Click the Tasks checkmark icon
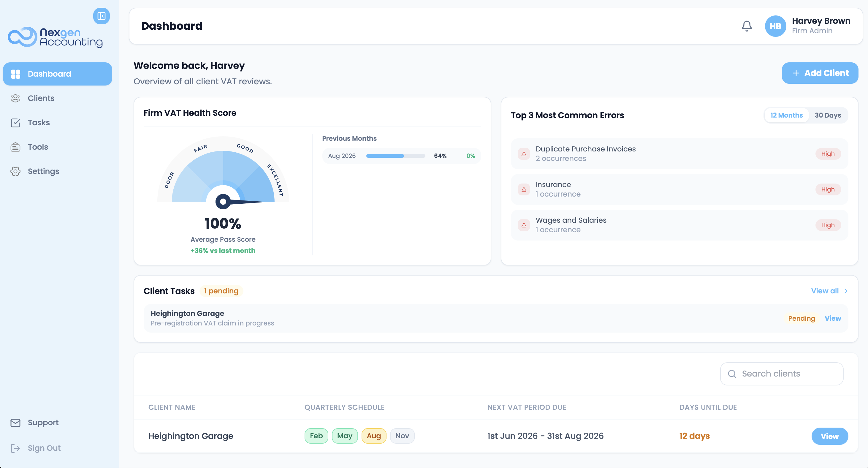The image size is (868, 468). click(x=15, y=122)
